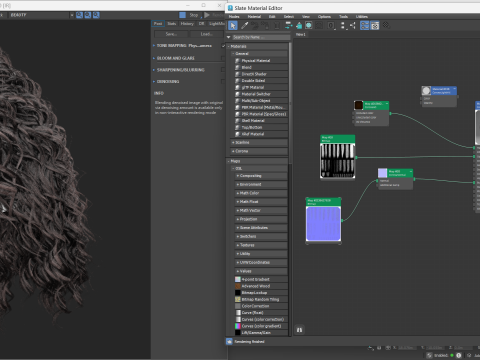Expand the Sharpening/Blurring section
The image size is (480, 360).
click(154, 70)
